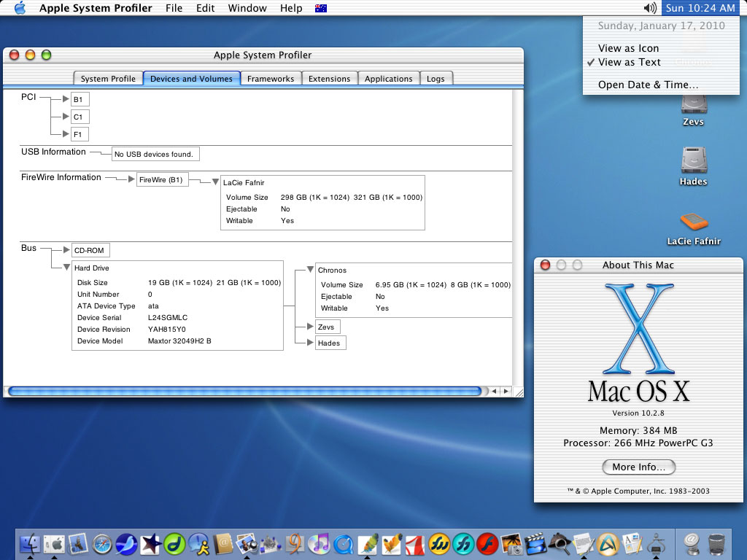This screenshot has height=560, width=747.
Task: Open Fireworks yellow icon in Dock
Action: tap(439, 544)
